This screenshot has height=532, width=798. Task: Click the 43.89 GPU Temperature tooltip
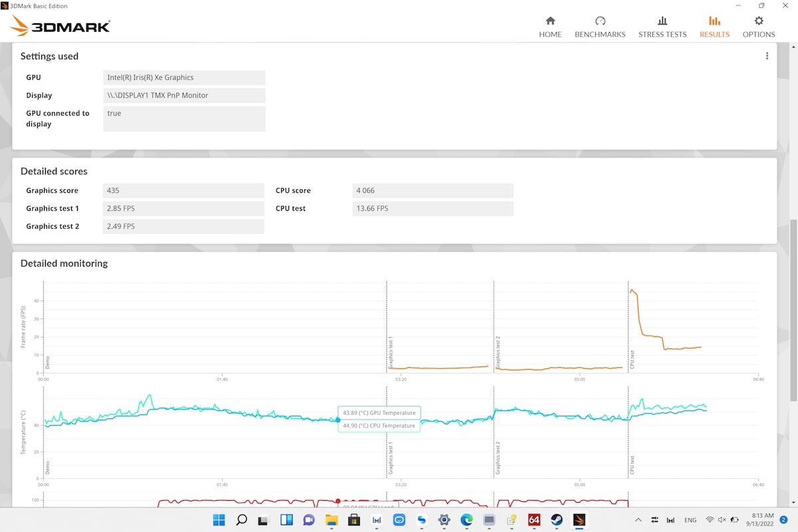[x=379, y=413]
